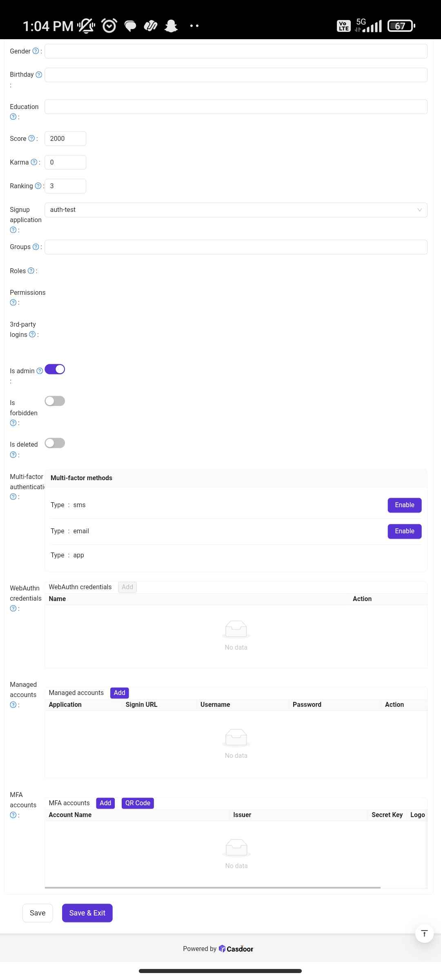Tap the back-to-top arrow button
The width and height of the screenshot is (441, 980).
(x=424, y=933)
